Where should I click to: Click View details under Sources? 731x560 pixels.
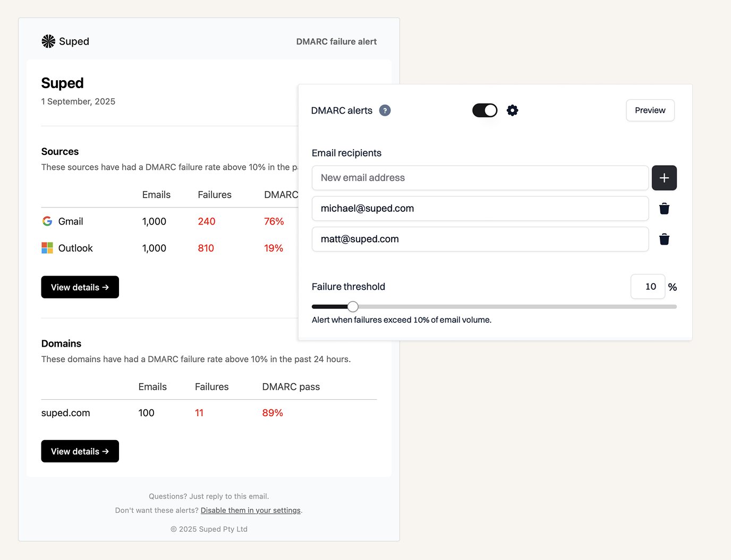(80, 287)
